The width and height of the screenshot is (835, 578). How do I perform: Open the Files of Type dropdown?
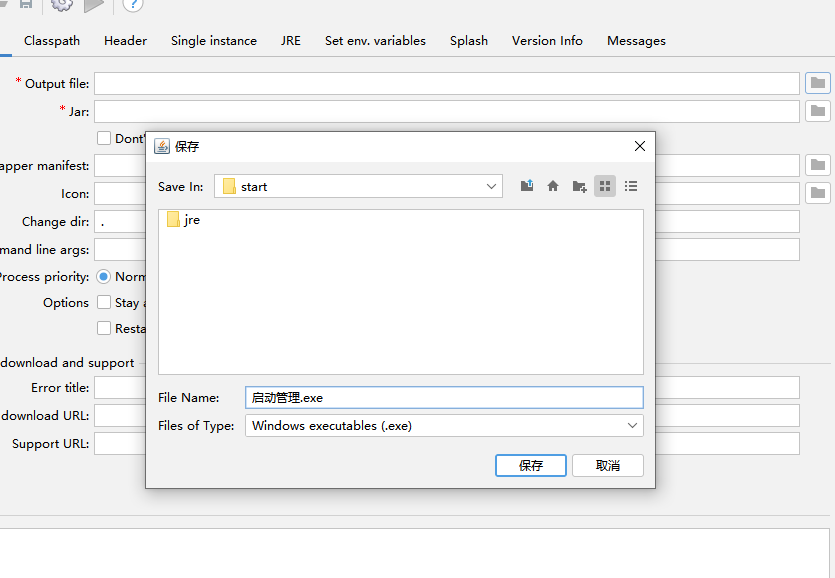tap(444, 426)
